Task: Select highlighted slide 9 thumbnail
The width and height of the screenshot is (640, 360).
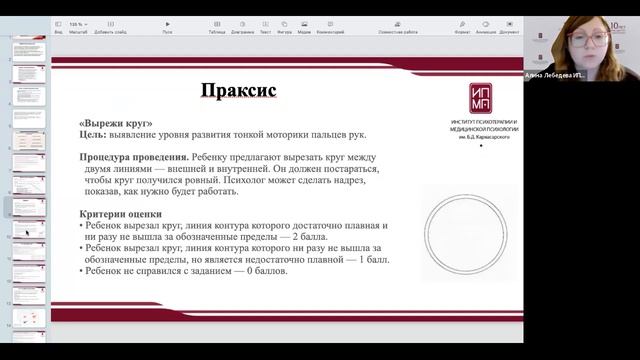Action: [29, 207]
